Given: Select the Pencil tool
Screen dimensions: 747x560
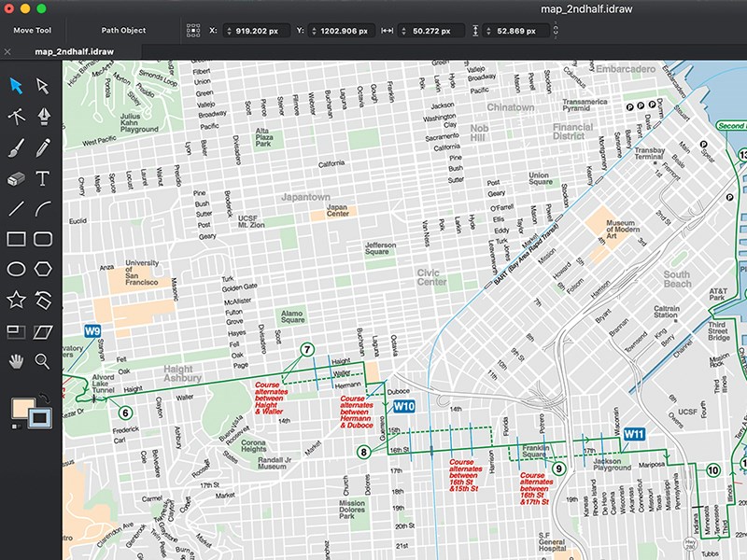Looking at the screenshot, I should point(43,147).
